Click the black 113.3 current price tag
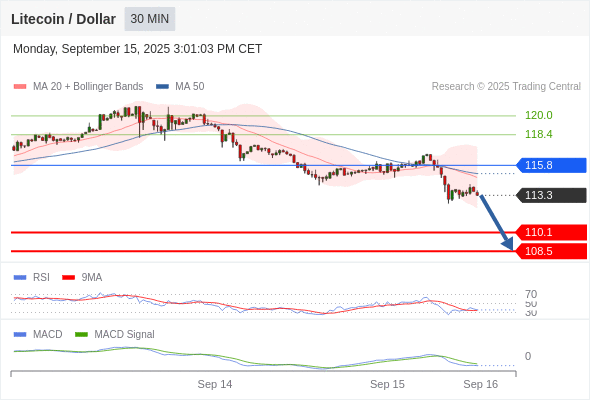 coord(551,195)
